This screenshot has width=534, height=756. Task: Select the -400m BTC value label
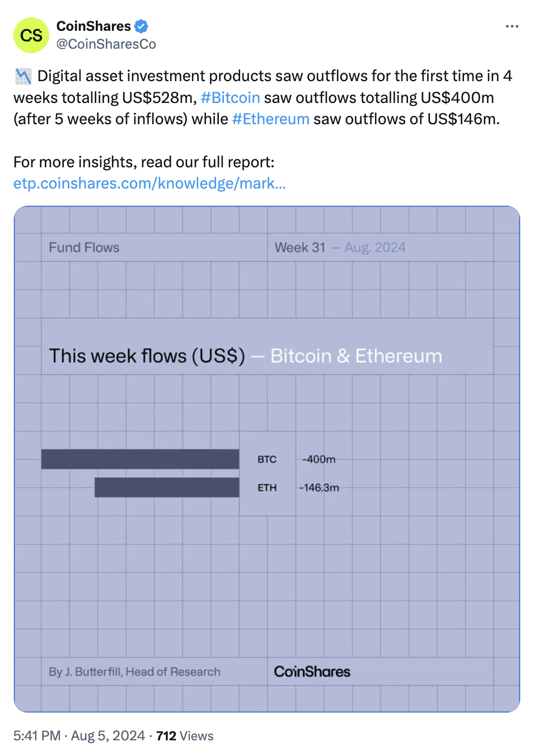point(318,459)
